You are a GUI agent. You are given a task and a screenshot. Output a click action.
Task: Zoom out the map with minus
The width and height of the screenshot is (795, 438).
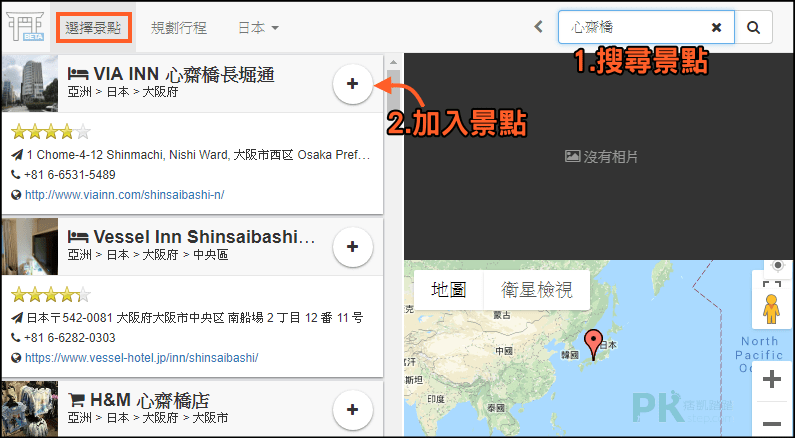[772, 423]
